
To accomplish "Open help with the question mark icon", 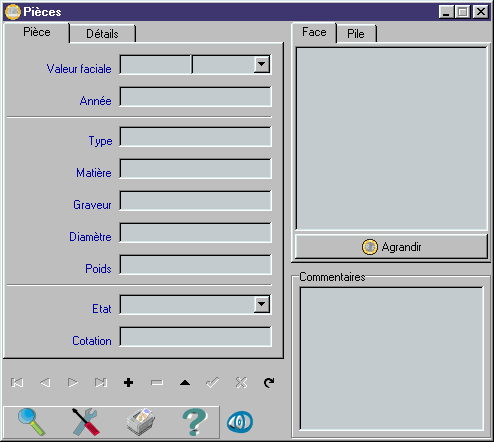I will [195, 422].
